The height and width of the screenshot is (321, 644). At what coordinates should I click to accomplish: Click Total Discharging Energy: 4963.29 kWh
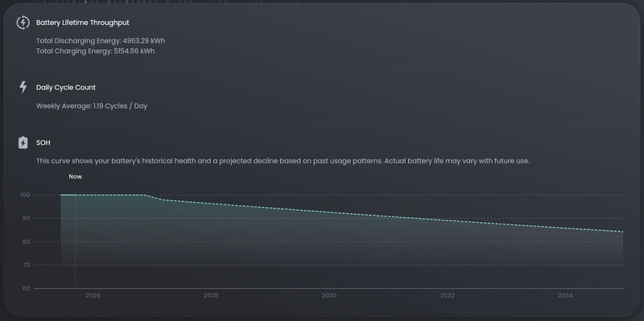click(x=101, y=41)
